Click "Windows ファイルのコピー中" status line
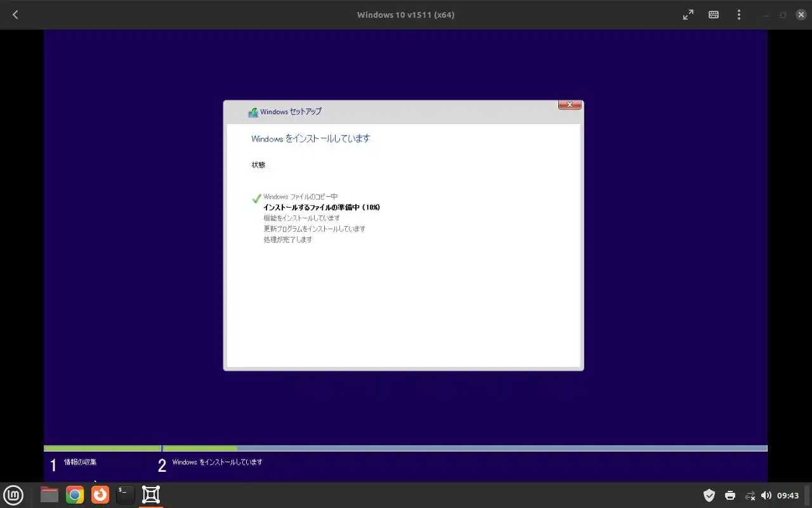The image size is (812, 508). click(x=301, y=197)
